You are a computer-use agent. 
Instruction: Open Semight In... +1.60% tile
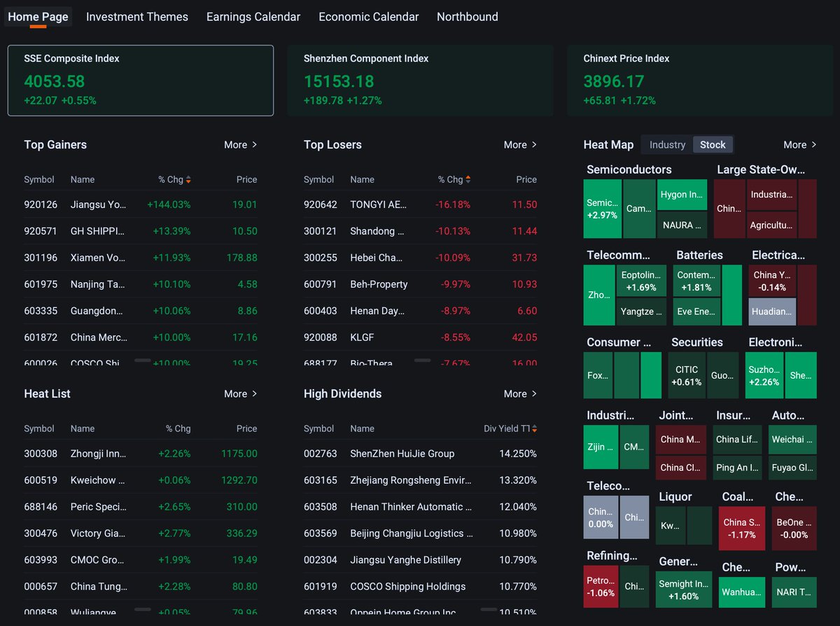pyautogui.click(x=684, y=590)
